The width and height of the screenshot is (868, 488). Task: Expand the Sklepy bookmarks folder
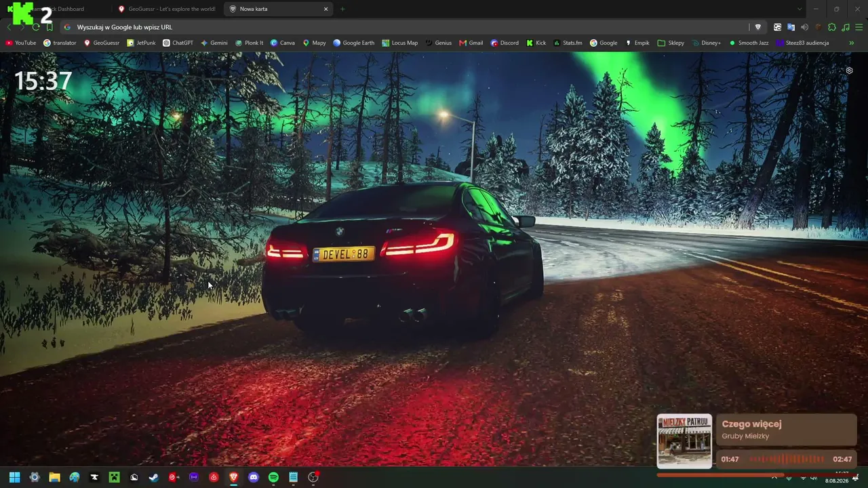[671, 43]
